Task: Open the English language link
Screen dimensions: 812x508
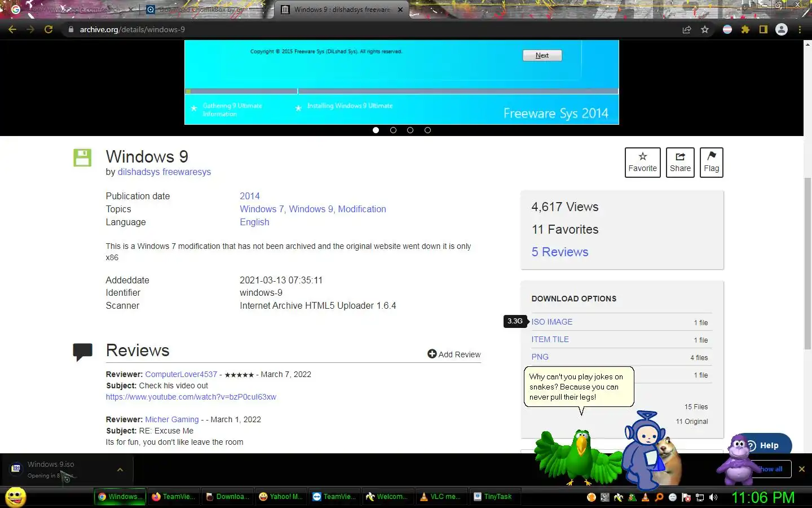Action: [x=254, y=222]
